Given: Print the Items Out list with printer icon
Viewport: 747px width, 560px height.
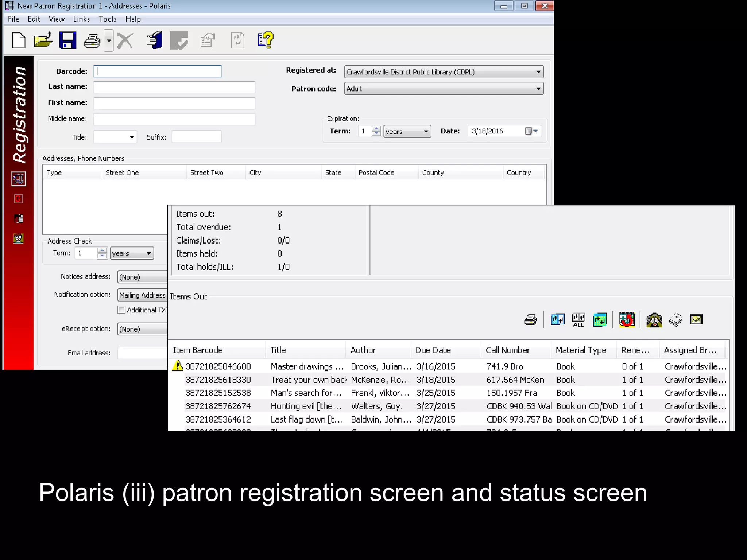Looking at the screenshot, I should 530,320.
